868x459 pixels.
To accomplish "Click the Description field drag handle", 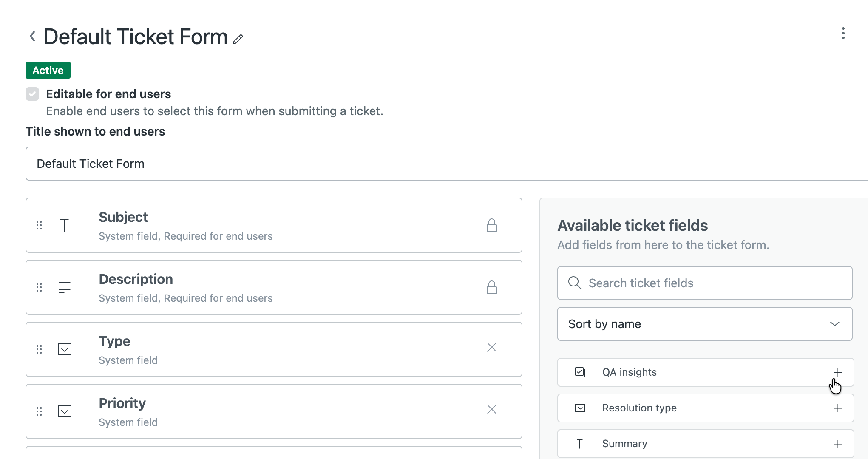I will pos(39,287).
